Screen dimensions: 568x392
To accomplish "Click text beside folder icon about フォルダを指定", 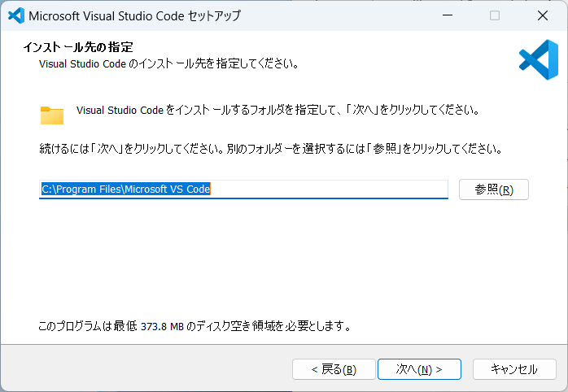I will [277, 110].
